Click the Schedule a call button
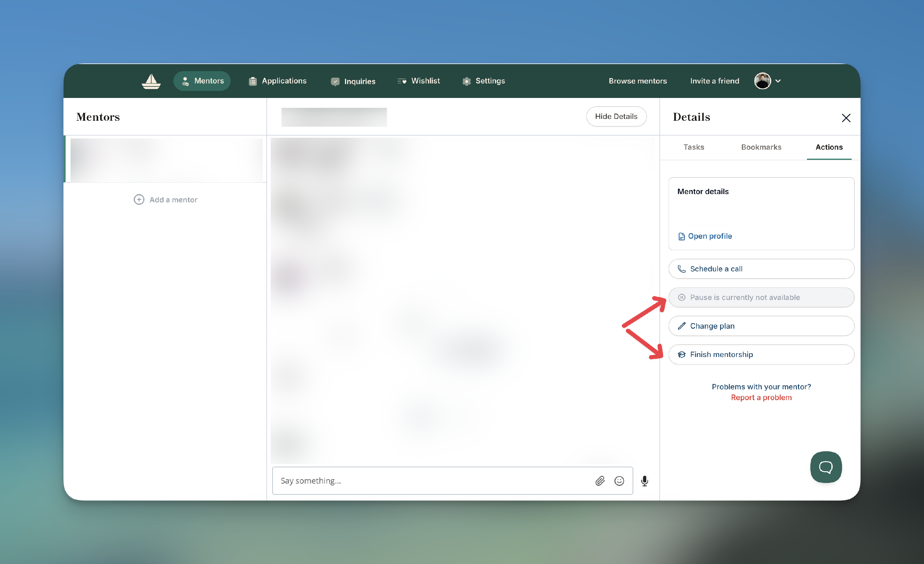 coord(761,269)
